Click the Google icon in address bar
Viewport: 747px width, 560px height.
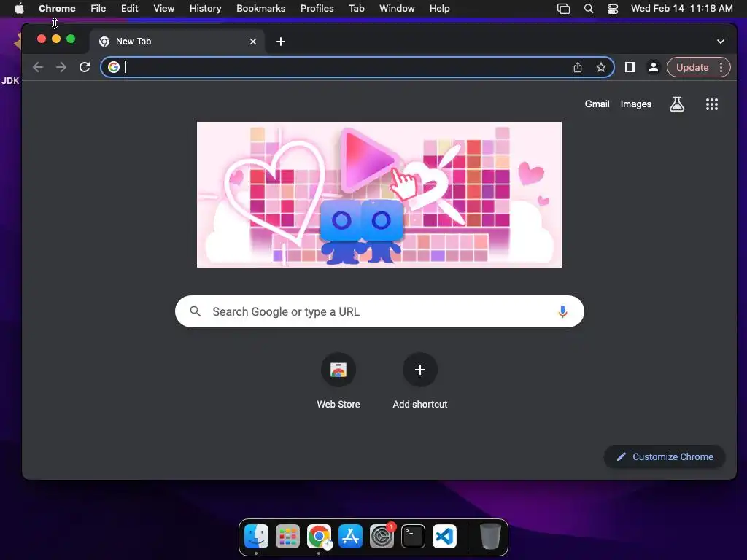click(113, 67)
